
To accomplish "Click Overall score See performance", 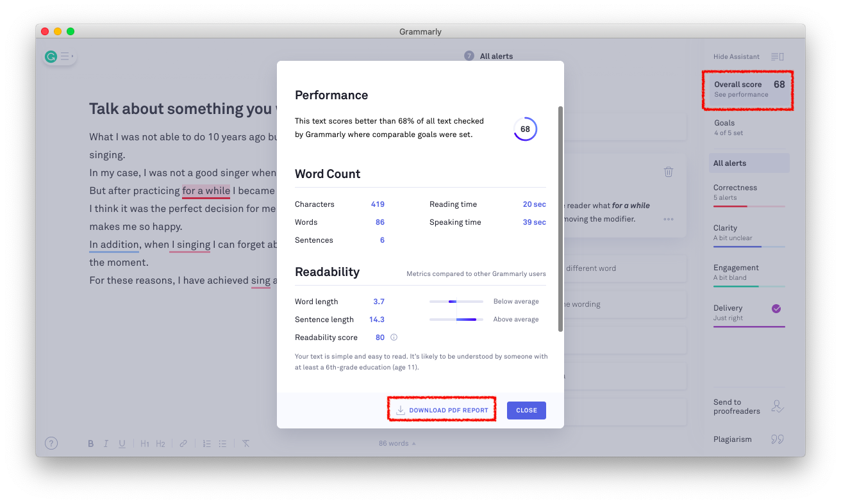I will pos(749,90).
